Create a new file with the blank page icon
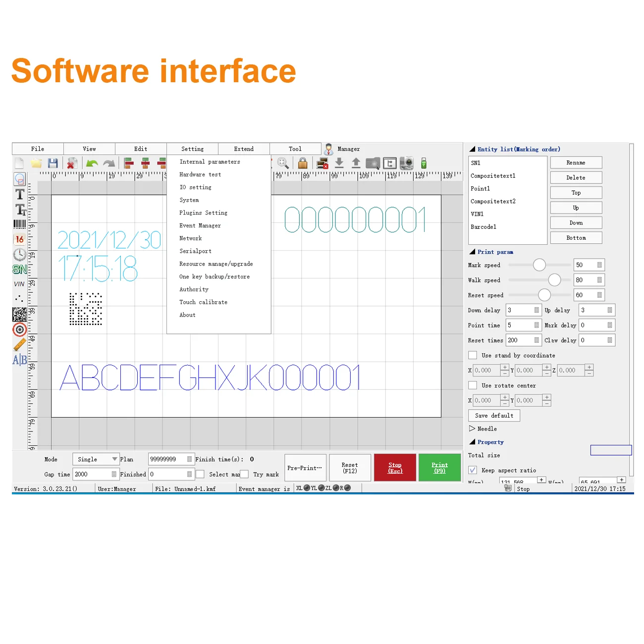The height and width of the screenshot is (644, 644). [19, 163]
